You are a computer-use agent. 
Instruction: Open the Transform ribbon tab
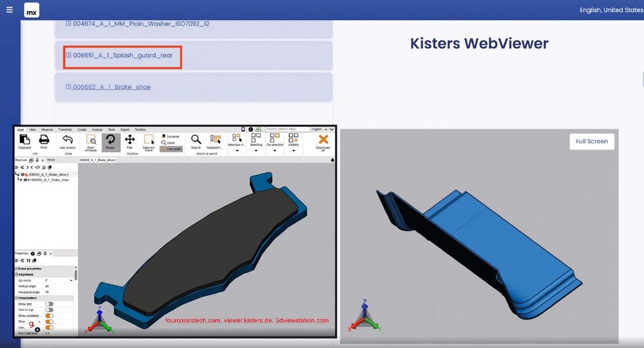coord(65,130)
